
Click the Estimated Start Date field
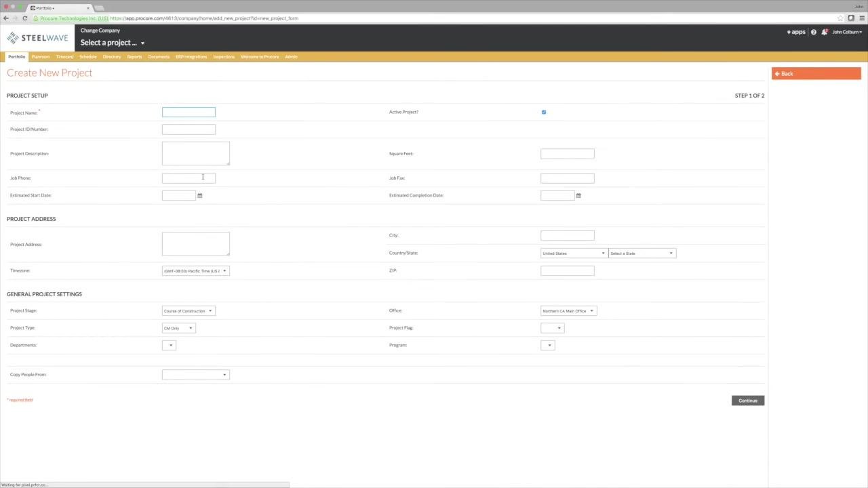pyautogui.click(x=179, y=195)
